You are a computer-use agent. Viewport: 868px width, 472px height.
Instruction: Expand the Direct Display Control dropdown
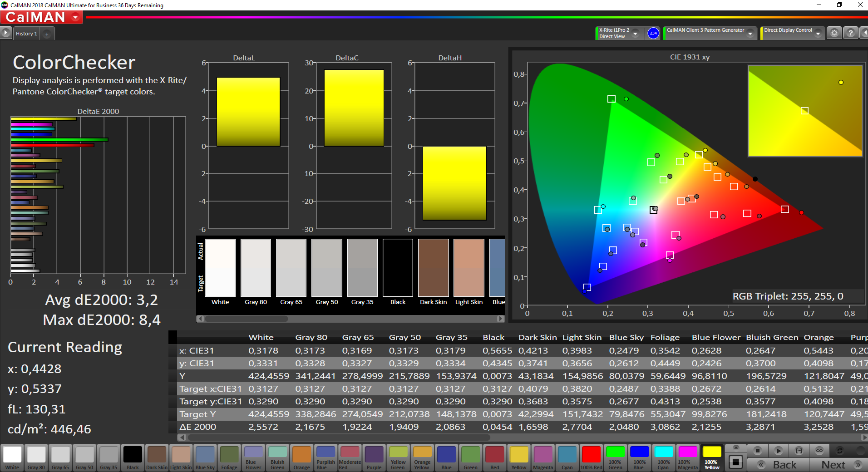coord(818,33)
